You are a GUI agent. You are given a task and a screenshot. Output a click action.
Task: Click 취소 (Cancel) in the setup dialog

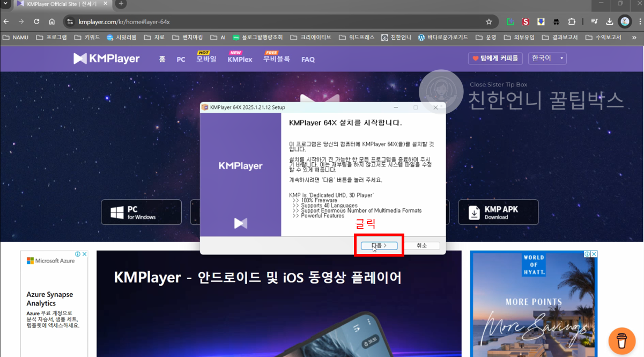(422, 245)
